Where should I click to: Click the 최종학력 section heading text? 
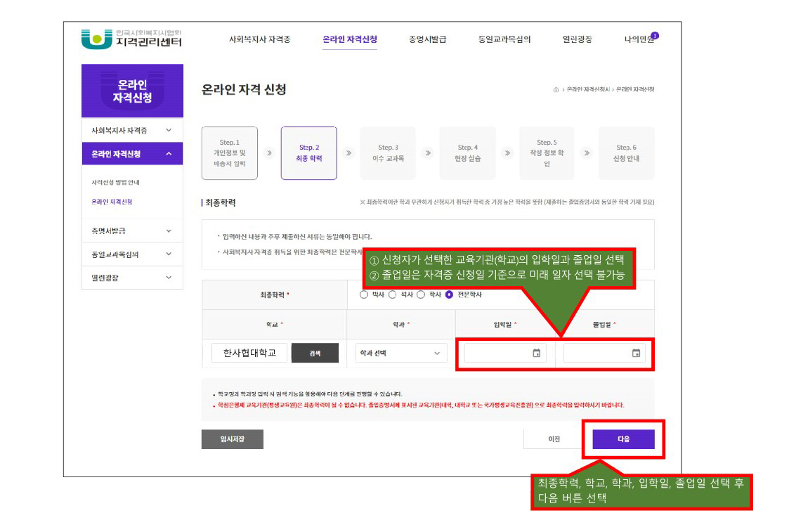click(x=221, y=202)
